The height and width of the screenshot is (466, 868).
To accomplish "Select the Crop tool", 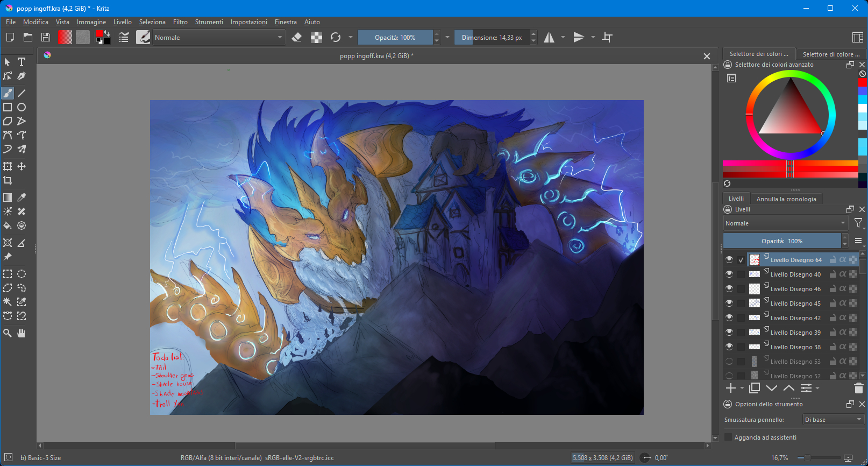I will (x=8, y=180).
